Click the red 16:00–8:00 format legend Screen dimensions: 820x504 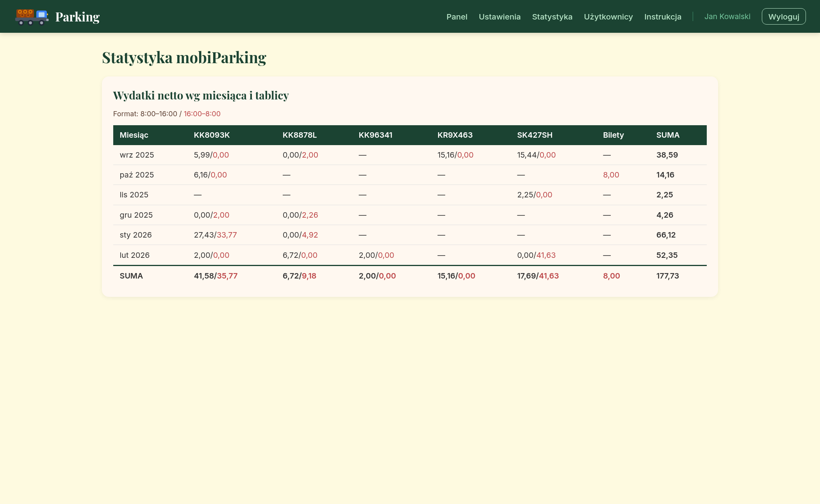[202, 114]
